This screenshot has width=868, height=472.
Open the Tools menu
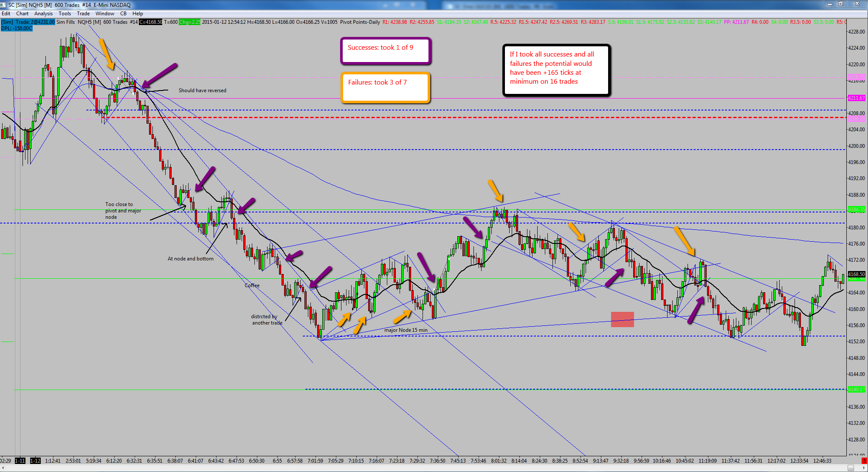[65, 14]
